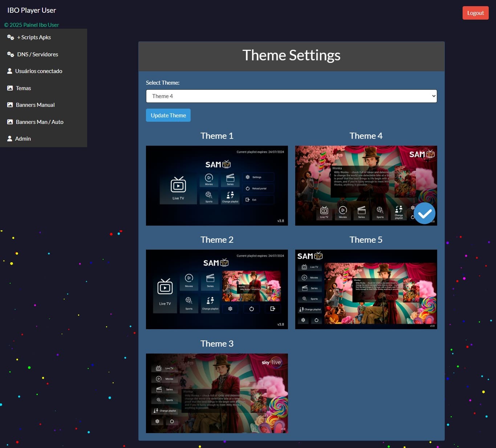The image size is (496, 448).
Task: Click the gears icon beside DNS / Servidores
Action: [x=11, y=55]
